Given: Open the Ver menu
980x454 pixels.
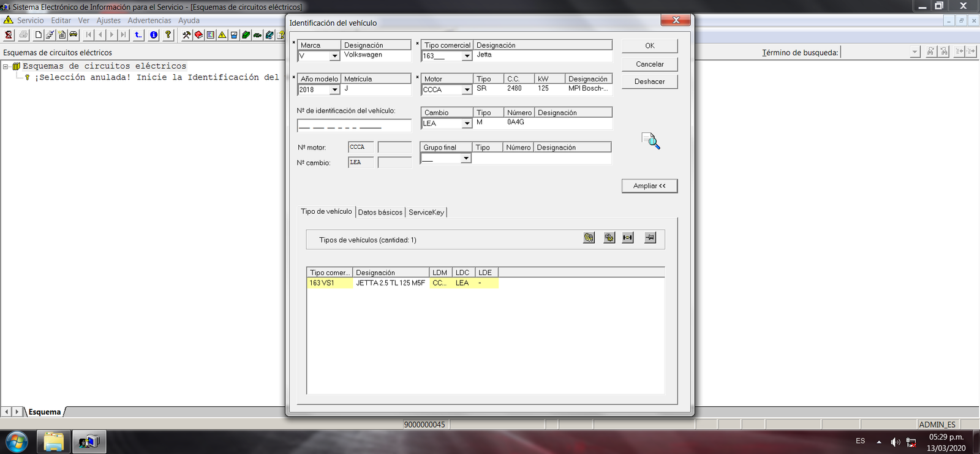Looking at the screenshot, I should [x=84, y=20].
